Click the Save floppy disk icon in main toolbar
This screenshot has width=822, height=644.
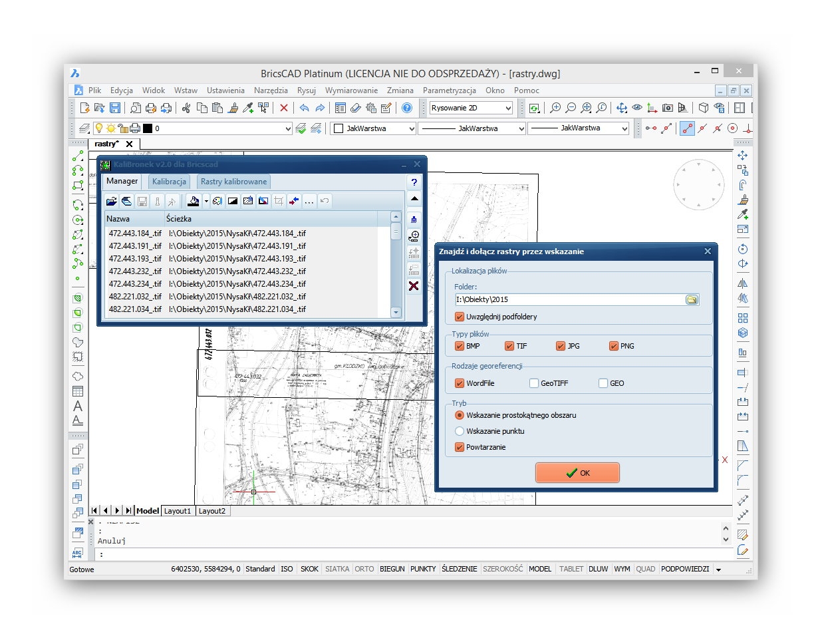point(115,108)
